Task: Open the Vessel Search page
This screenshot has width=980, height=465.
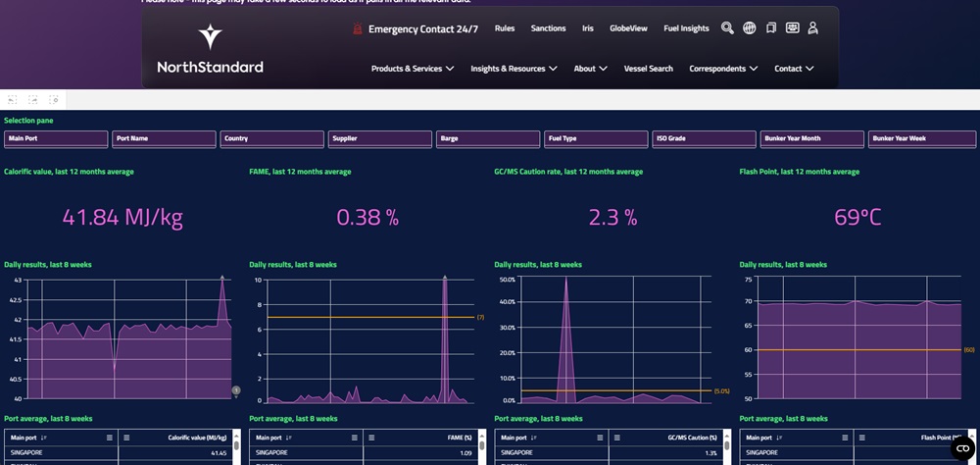Action: coord(648,69)
